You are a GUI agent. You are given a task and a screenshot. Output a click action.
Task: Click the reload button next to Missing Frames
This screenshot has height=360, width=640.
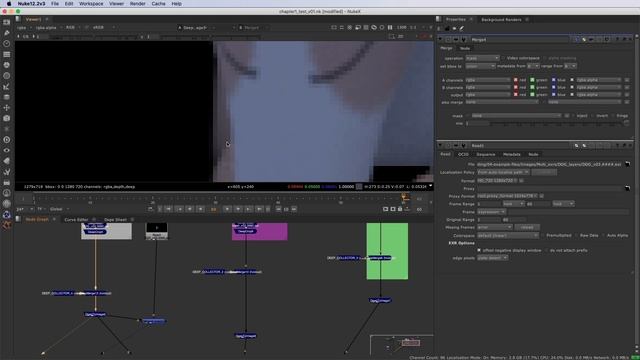(x=527, y=227)
